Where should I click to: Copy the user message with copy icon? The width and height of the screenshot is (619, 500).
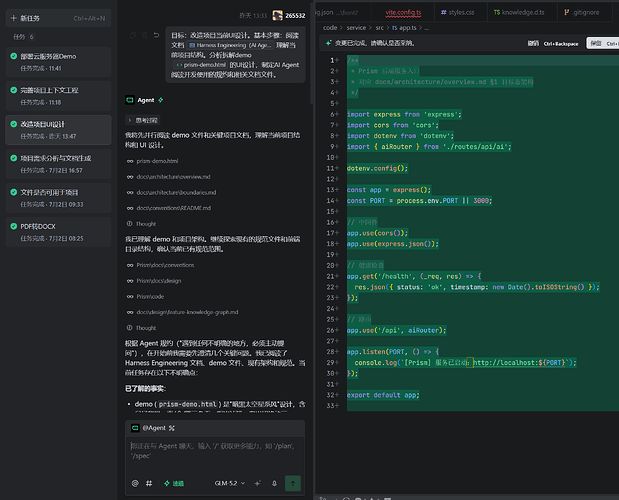click(133, 35)
